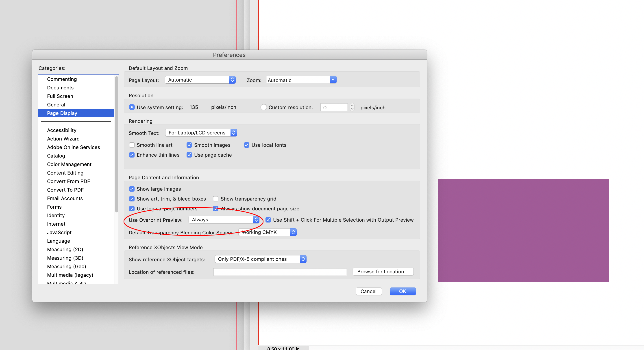Open the Page Layout dropdown

200,80
